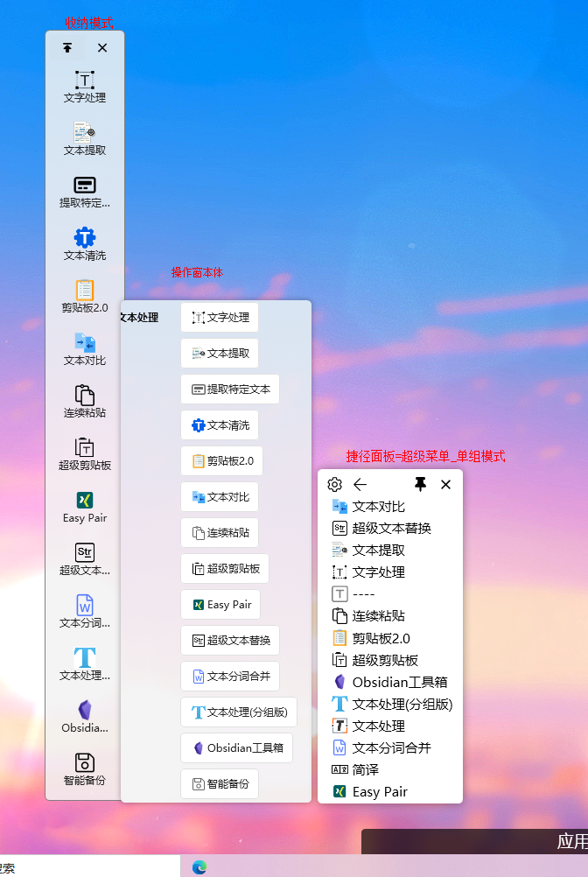This screenshot has width=588, height=877.
Task: Open 超级文本... Str icon in sidebar
Action: coord(84,559)
